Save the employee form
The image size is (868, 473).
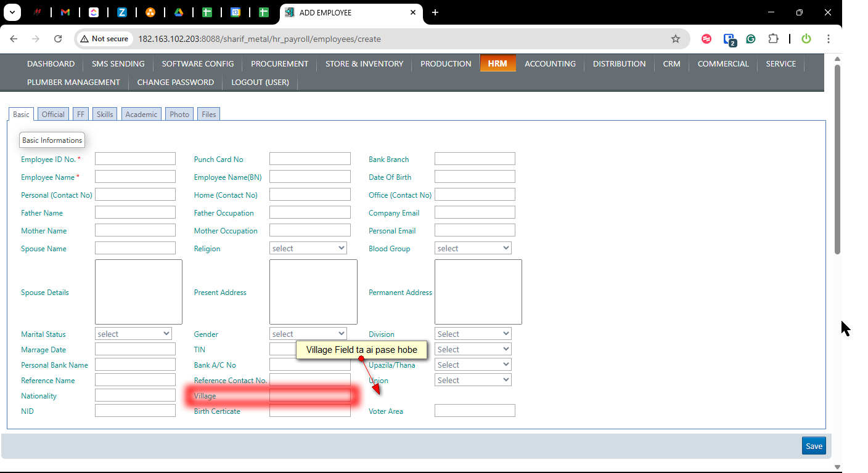(x=814, y=446)
